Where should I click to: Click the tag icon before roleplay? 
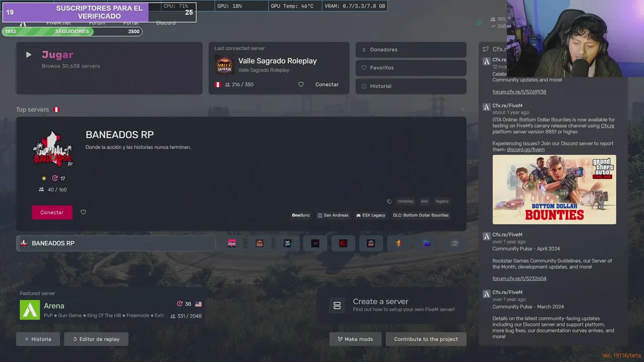point(389,201)
